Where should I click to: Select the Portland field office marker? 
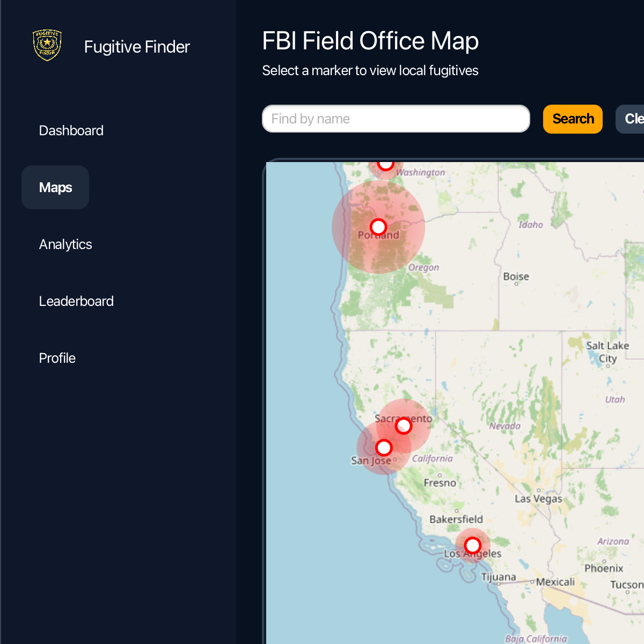click(x=378, y=227)
